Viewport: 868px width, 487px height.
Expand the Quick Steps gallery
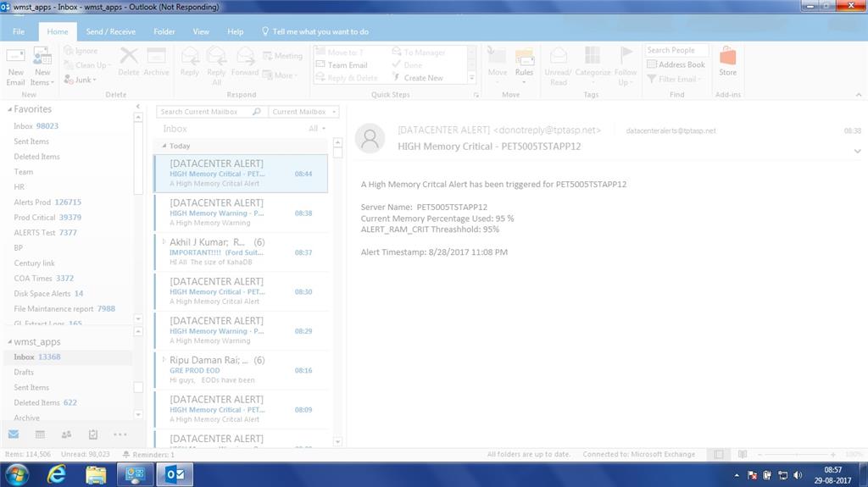click(471, 79)
